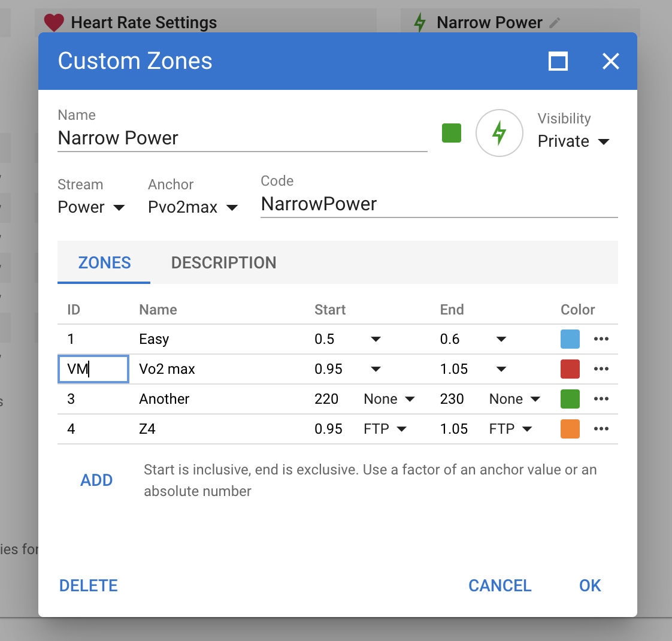Close the Custom Zones dialog
Screen dimensions: 672x641
point(610,61)
